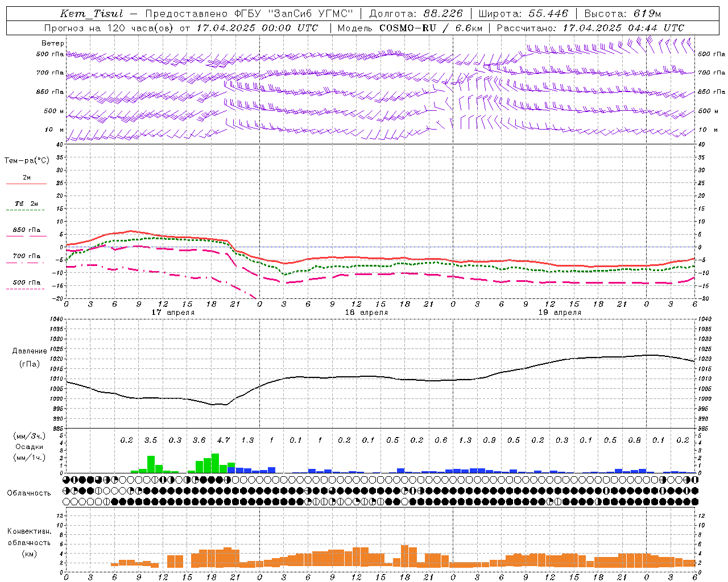Viewport: 728px width, 582px height.
Task: Click the Kem_Tisul station title
Action: coord(92,14)
